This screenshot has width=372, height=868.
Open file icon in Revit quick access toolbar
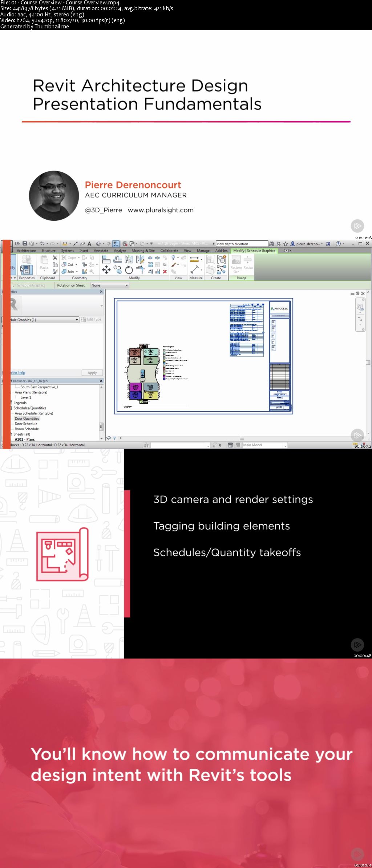(17, 244)
